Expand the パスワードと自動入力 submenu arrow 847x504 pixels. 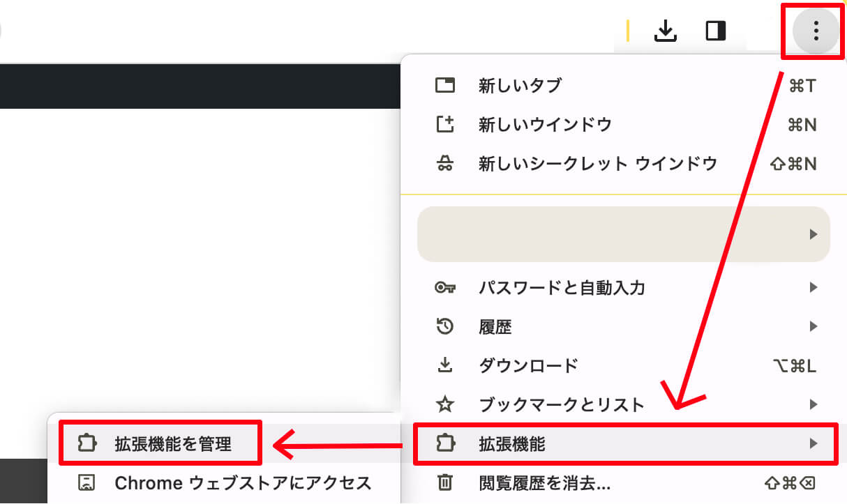[813, 287]
